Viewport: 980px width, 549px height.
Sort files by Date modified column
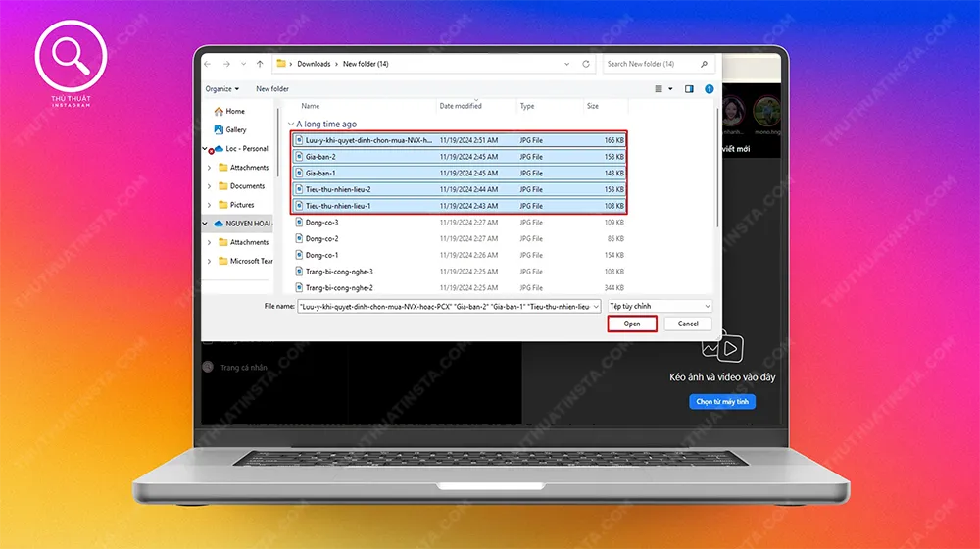[461, 106]
